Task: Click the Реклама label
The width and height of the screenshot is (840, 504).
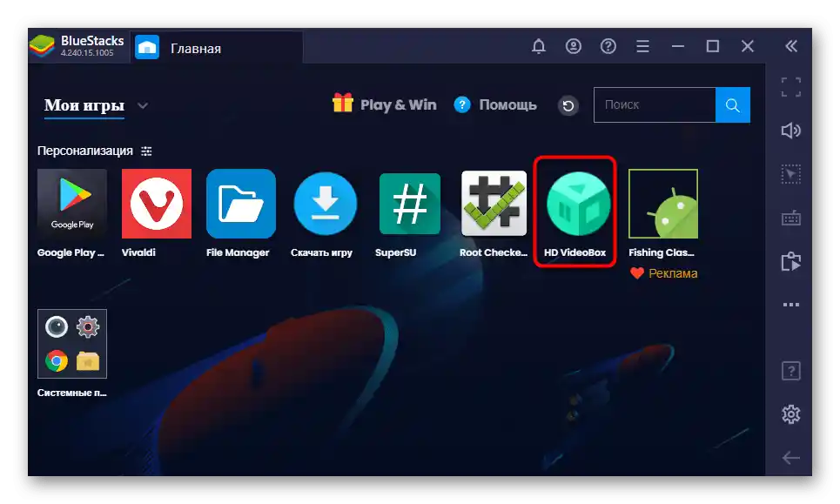Action: (673, 273)
